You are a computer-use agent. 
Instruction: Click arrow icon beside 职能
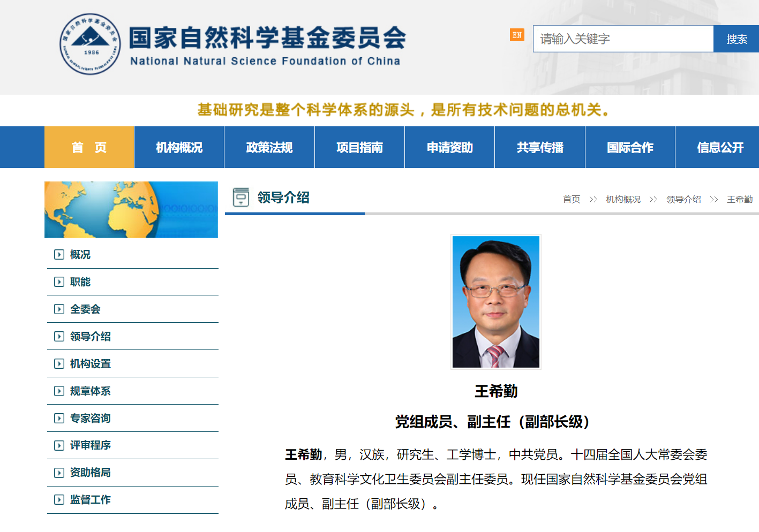click(x=59, y=282)
